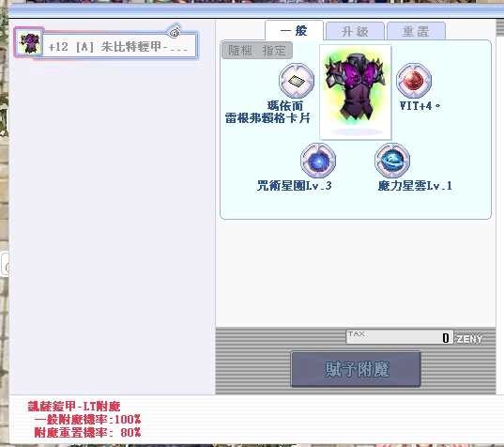
Task: Click the 咒術星團Lv.3 orb icon
Action: (318, 161)
